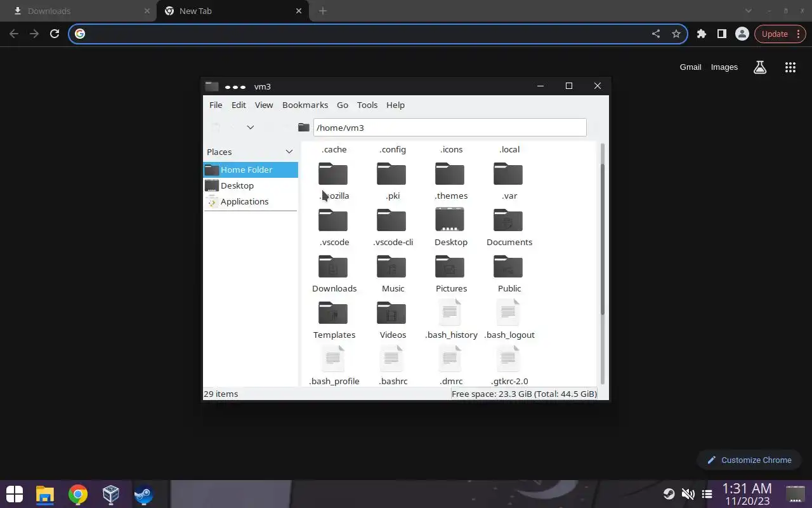Screen dimensions: 812x508
Task: Open the File menu
Action: click(x=216, y=105)
